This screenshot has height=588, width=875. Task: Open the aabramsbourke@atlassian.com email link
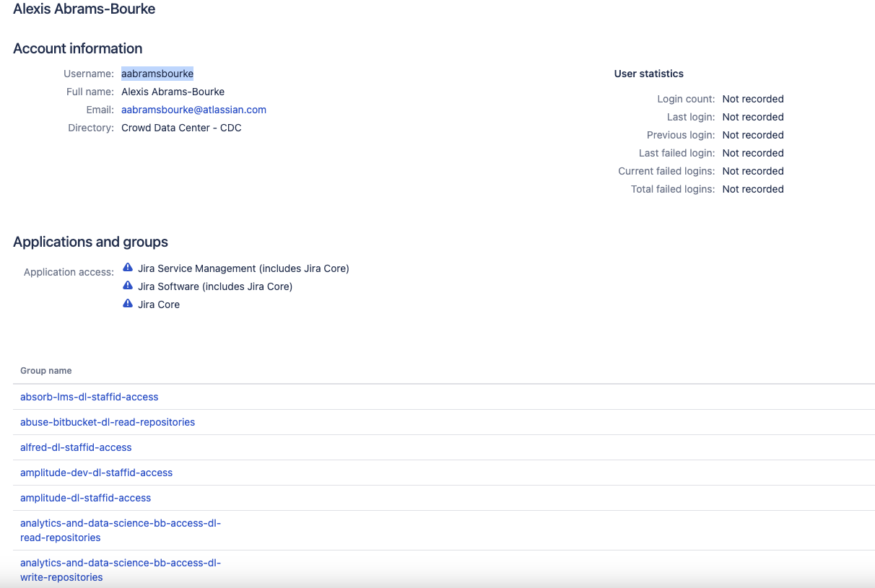pos(193,110)
